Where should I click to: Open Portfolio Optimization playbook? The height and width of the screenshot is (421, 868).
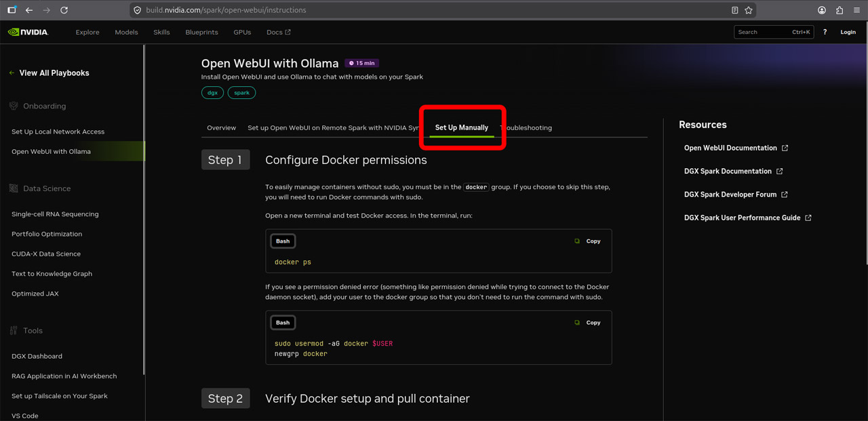(x=47, y=234)
